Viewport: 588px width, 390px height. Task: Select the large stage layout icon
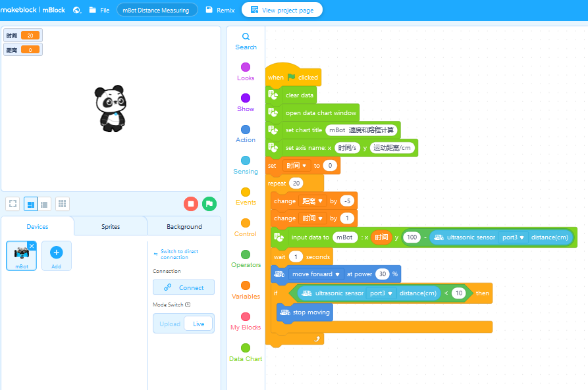[31, 204]
